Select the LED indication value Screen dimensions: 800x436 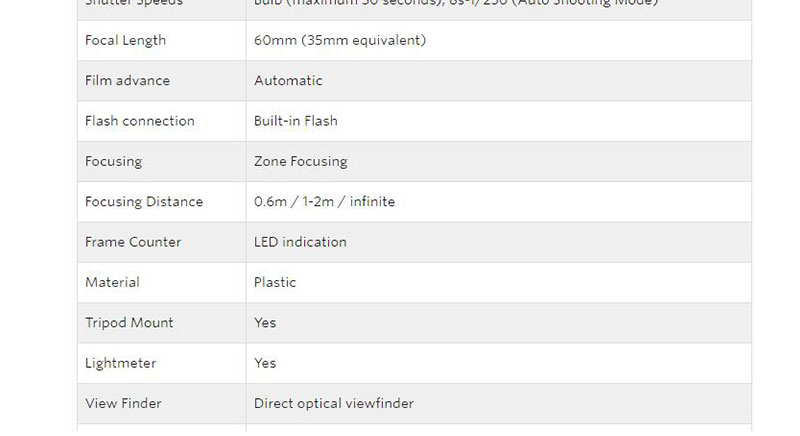[x=300, y=242]
